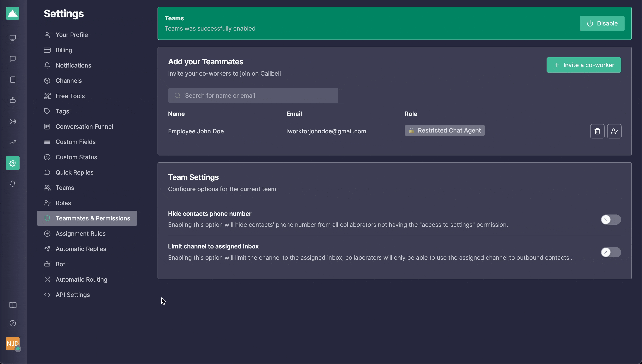This screenshot has width=642, height=364.
Task: Click the Restricted Chat Agent role badge
Action: click(x=445, y=130)
